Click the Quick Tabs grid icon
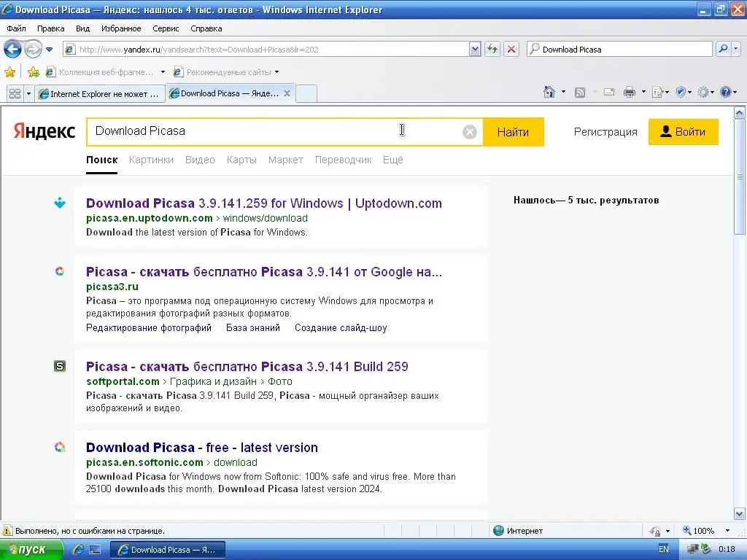The width and height of the screenshot is (747, 560). point(15,94)
